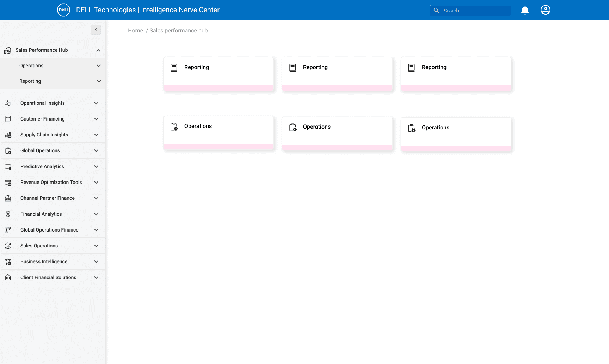The width and height of the screenshot is (609, 364).
Task: Click the header title Intelligence Nerve Center
Action: (x=180, y=10)
